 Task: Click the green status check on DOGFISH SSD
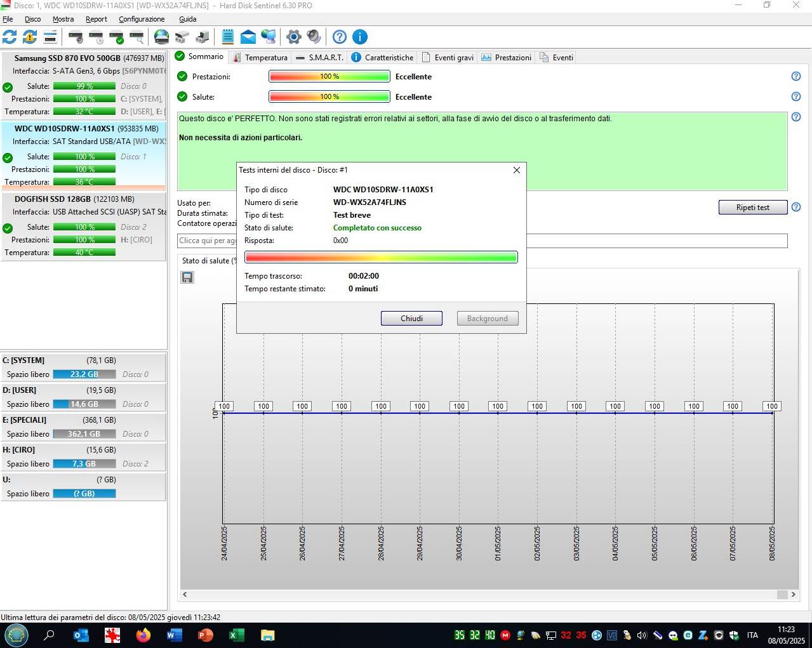coord(8,228)
